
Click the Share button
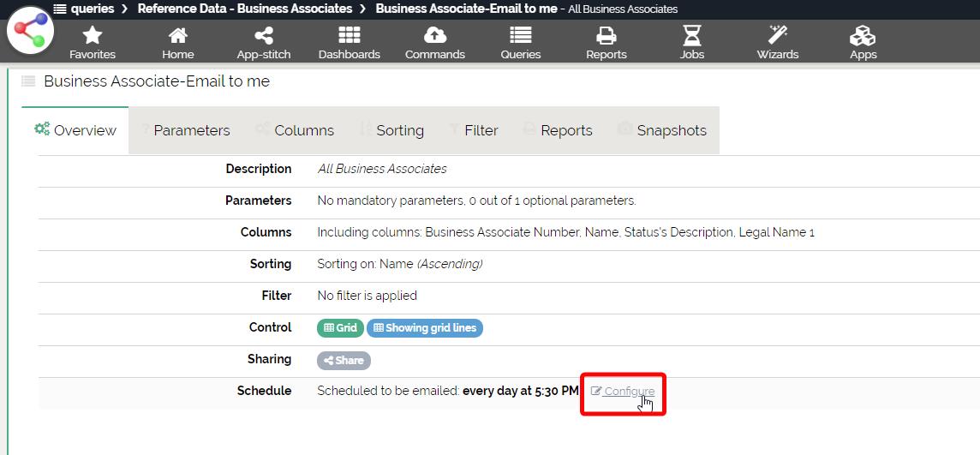(344, 361)
